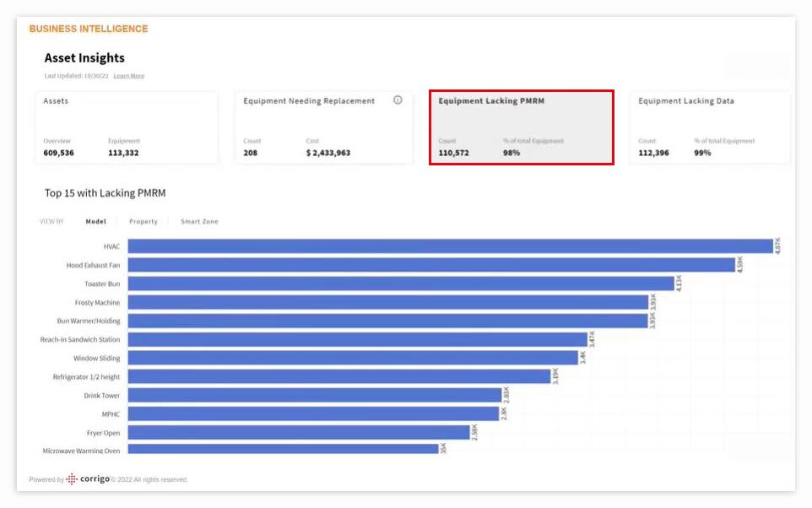
Task: Click the cost value $ 2,433,963
Action: (328, 153)
